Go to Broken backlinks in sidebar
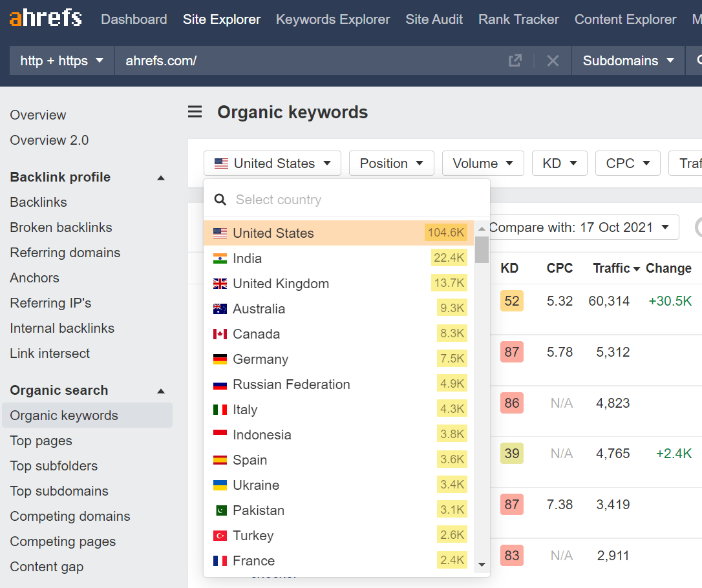 [x=61, y=227]
